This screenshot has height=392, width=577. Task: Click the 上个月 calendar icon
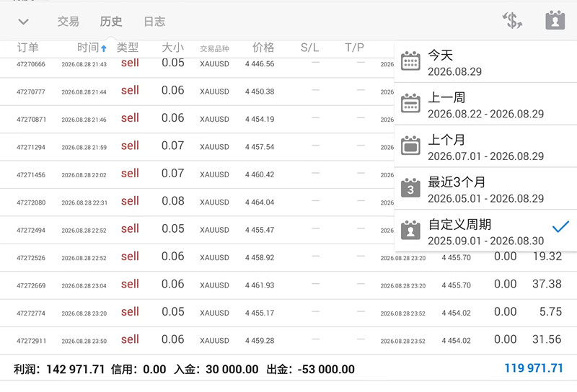click(x=410, y=146)
